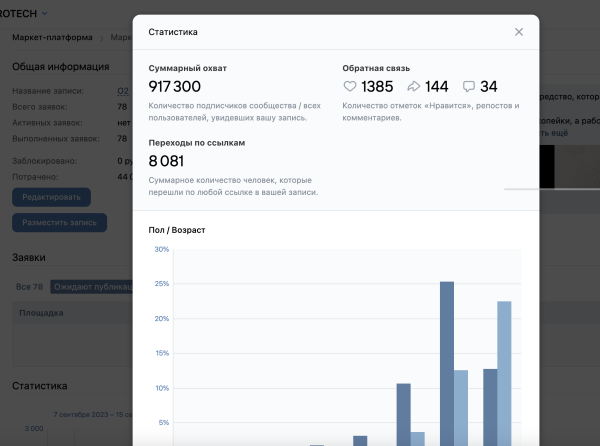Open the Маркет-платформа breadcrumb link

[48, 38]
